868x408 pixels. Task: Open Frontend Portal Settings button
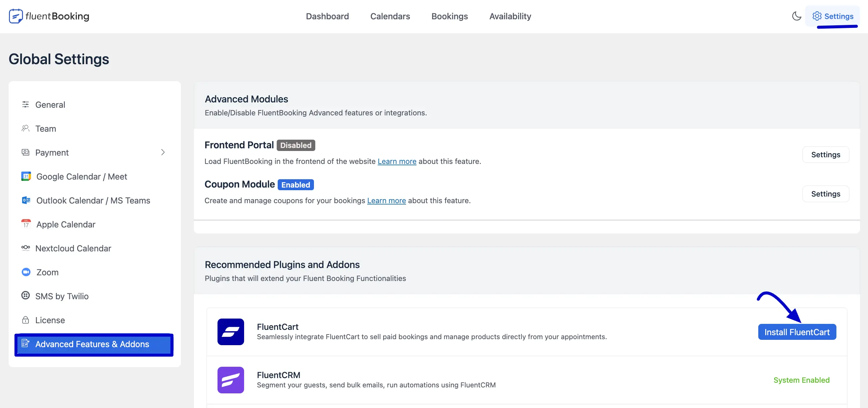[x=825, y=154]
